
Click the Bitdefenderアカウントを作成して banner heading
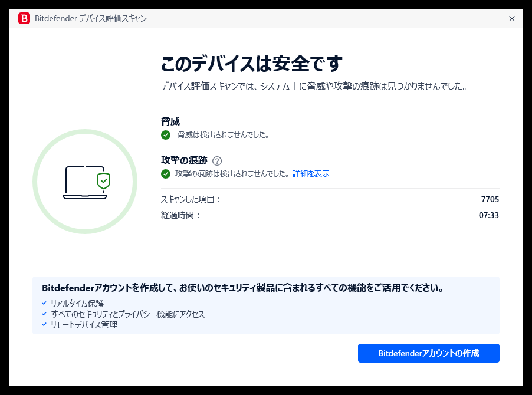(243, 288)
